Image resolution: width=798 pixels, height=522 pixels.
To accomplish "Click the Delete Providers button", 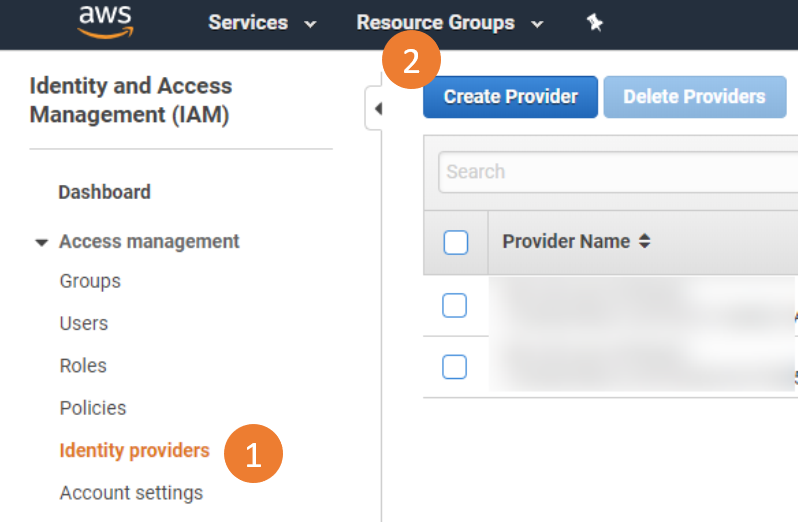I will pyautogui.click(x=695, y=97).
